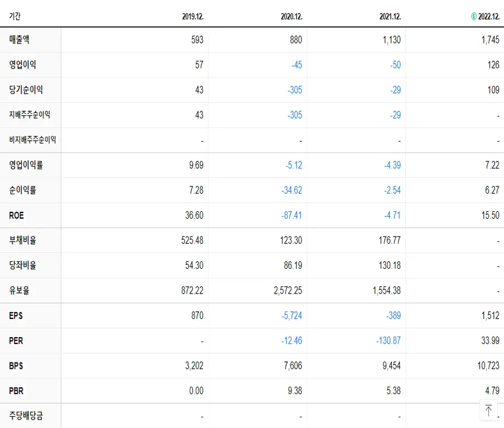Click the 870 EPS value

click(x=197, y=315)
